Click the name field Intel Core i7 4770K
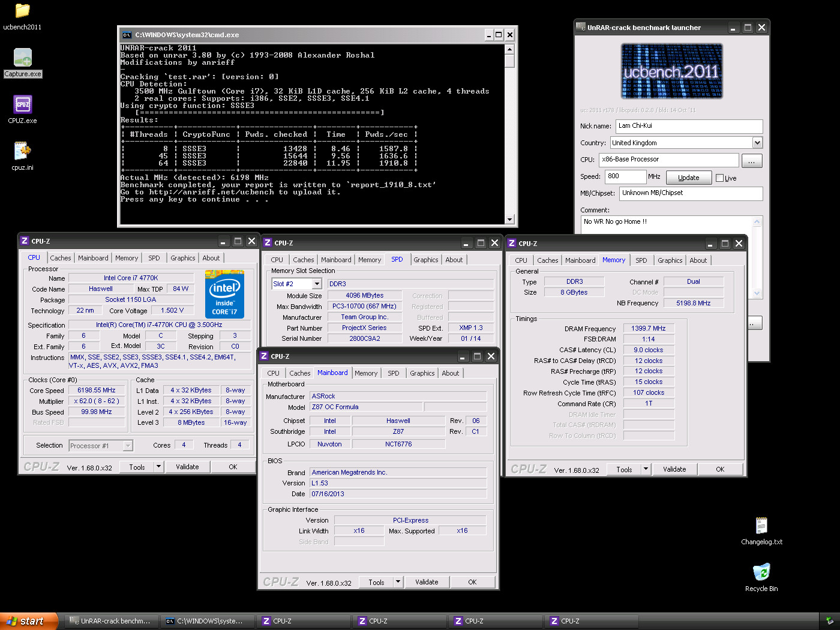 (x=131, y=278)
